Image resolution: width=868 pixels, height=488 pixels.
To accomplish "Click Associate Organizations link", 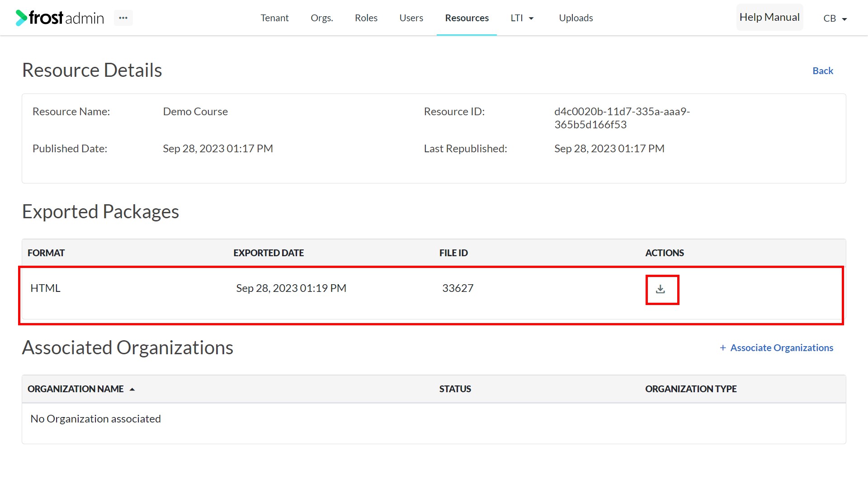I will 776,348.
